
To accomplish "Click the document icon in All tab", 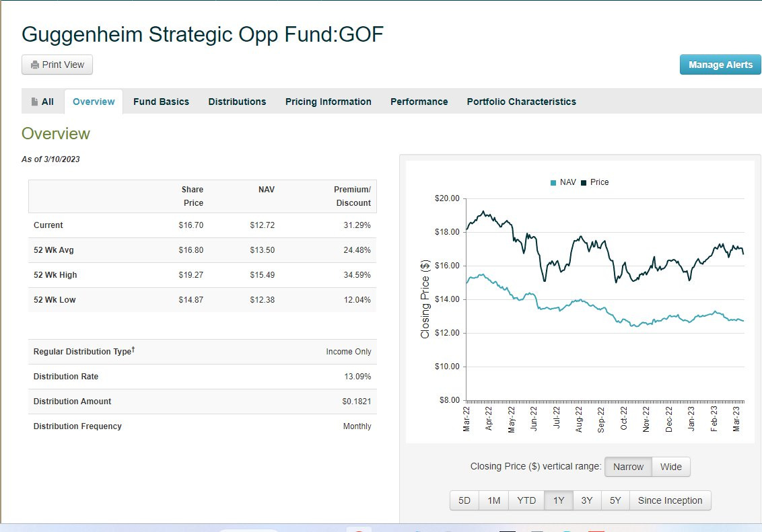I will point(34,102).
